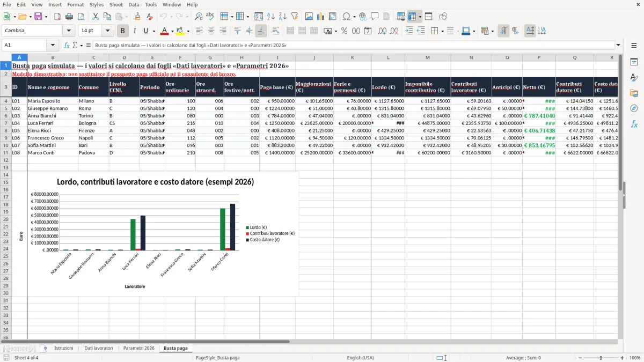Click the Insert Chart icon
This screenshot has height=362, width=644.
321,17
